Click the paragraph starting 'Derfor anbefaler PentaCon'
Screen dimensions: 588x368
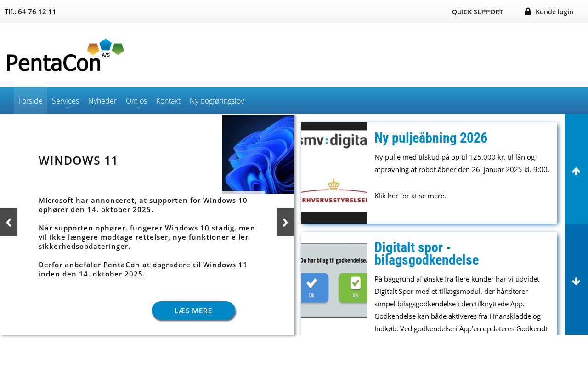[143, 269]
